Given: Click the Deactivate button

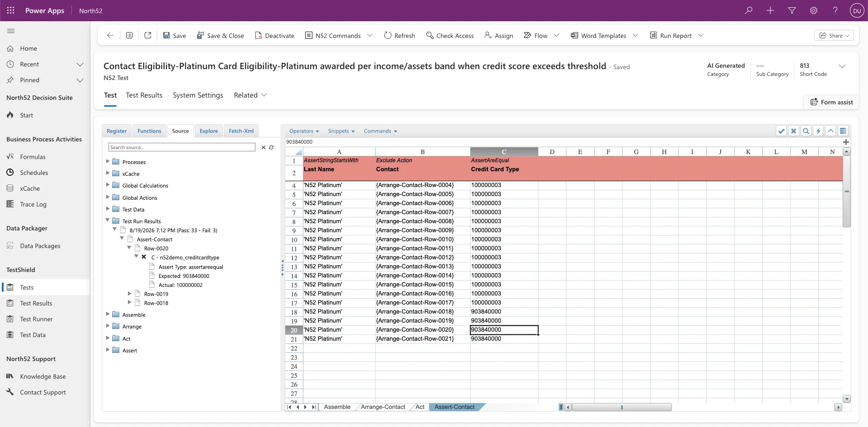Looking at the screenshot, I should pyautogui.click(x=274, y=35).
